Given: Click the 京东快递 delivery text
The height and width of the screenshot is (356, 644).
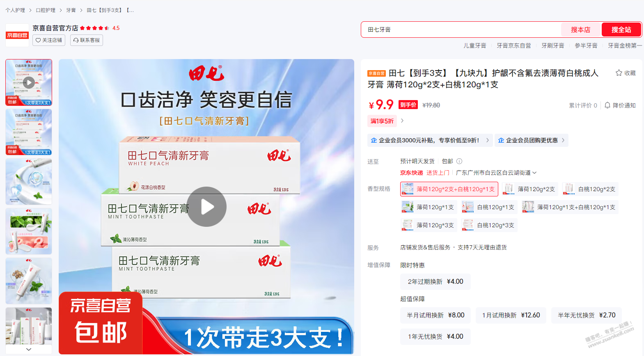Looking at the screenshot, I should (x=412, y=173).
